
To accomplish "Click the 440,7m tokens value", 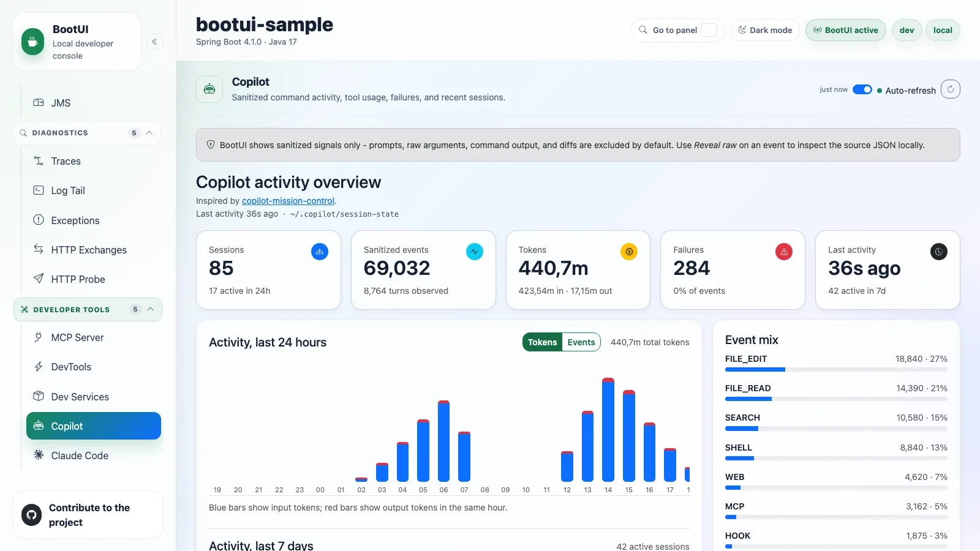I will 553,268.
